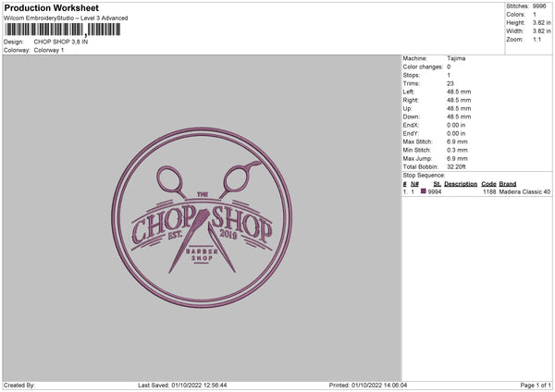Viewport: 555px width, 392px height.
Task: Click the Up label
Action: click(x=407, y=108)
